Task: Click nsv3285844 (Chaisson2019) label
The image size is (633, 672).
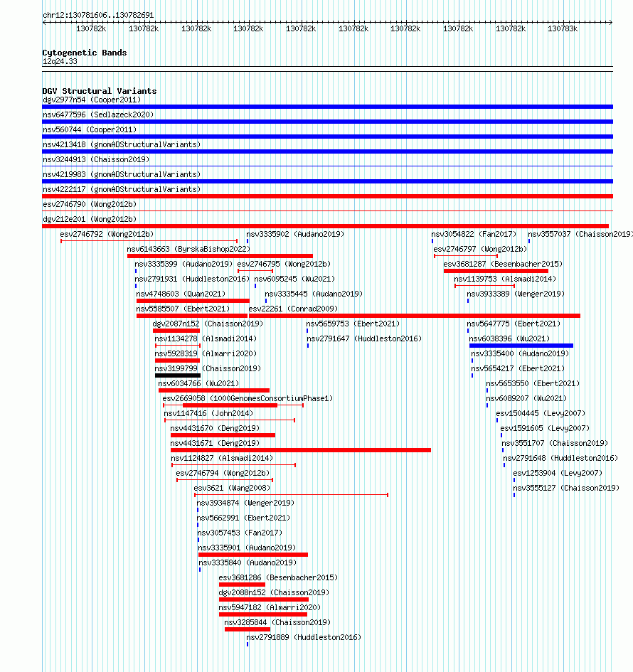Action: tap(277, 623)
